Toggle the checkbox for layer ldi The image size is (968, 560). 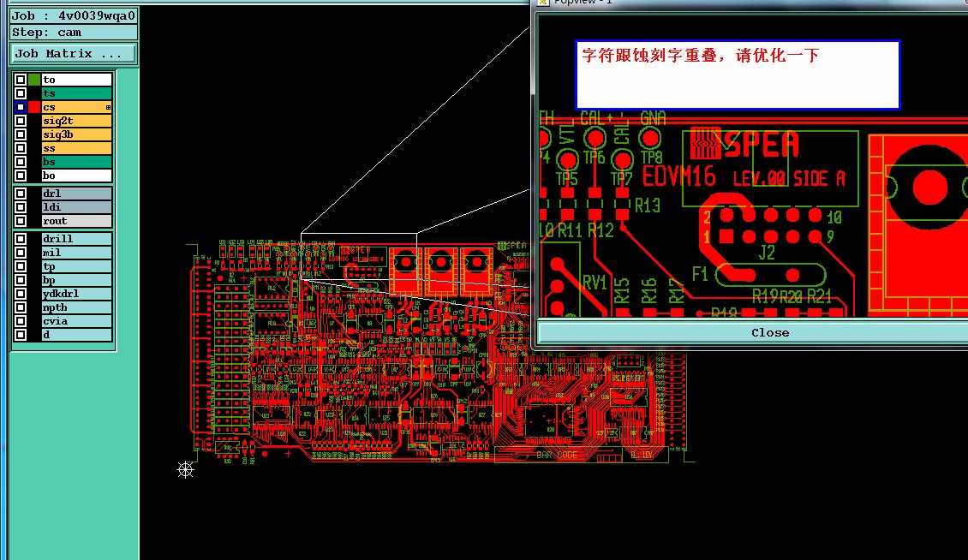(21, 207)
